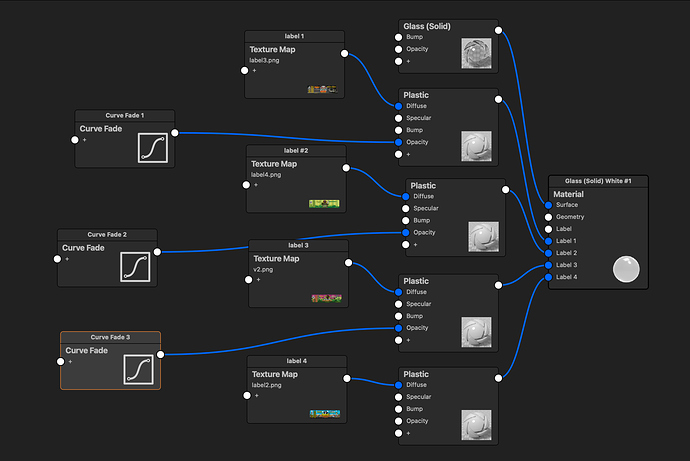Viewport: 690px width, 461px height.
Task: Click the plus input socket of Curve Fade 1
Action: [75, 140]
